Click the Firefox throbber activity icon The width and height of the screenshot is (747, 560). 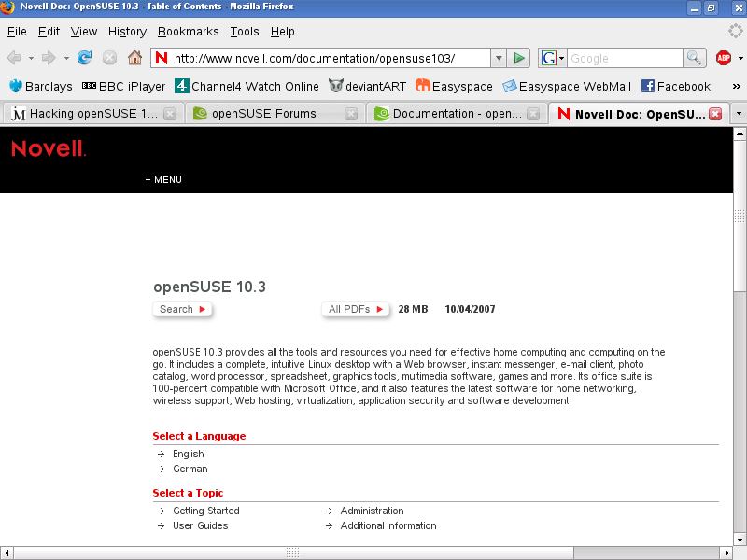[x=736, y=32]
